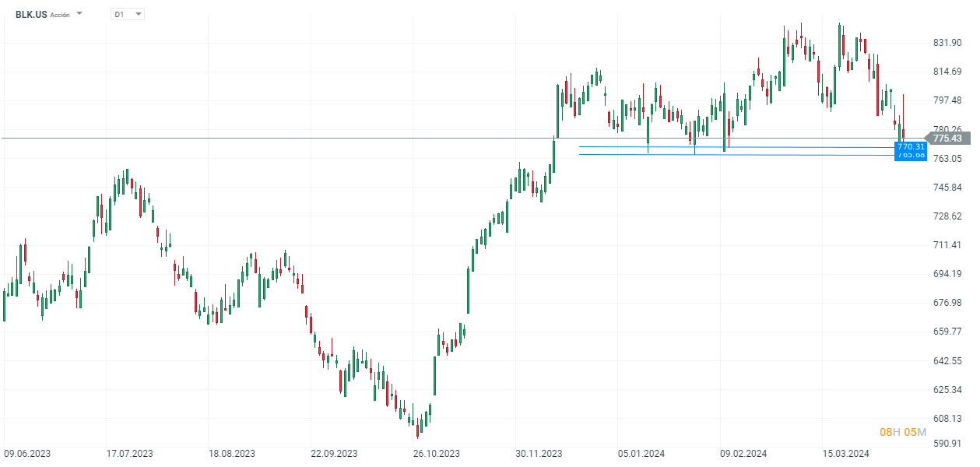Image resolution: width=980 pixels, height=467 pixels.
Task: Select the gray 775.43 current price tag
Action: coord(947,139)
